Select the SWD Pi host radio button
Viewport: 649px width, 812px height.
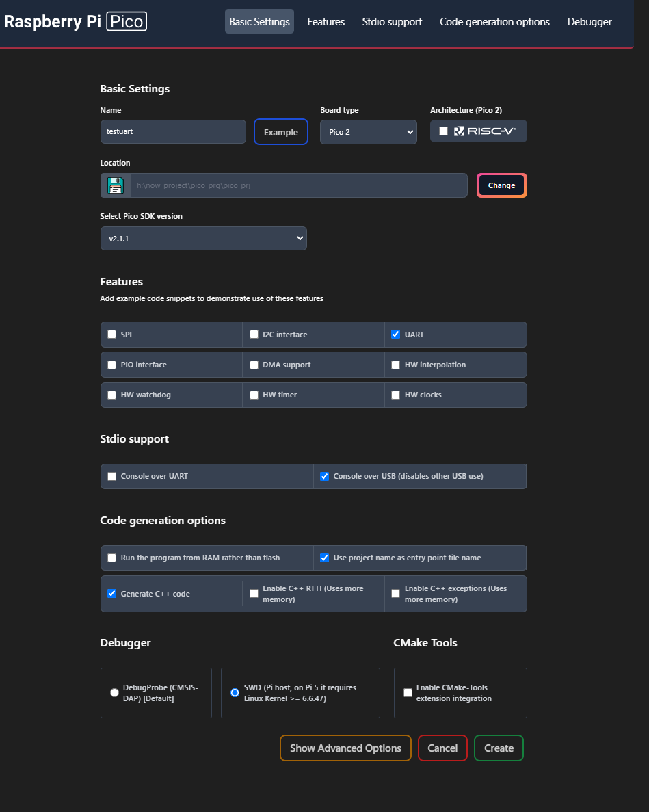pyautogui.click(x=235, y=692)
